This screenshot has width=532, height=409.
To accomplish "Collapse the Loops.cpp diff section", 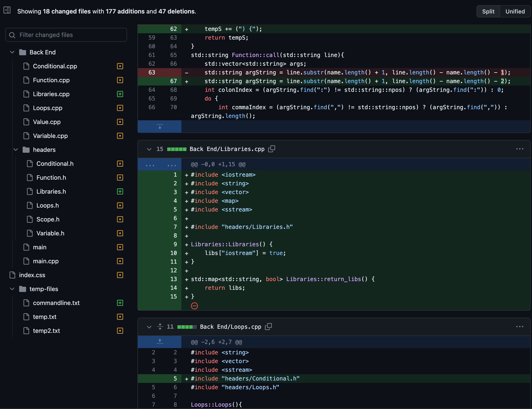I will [x=149, y=327].
